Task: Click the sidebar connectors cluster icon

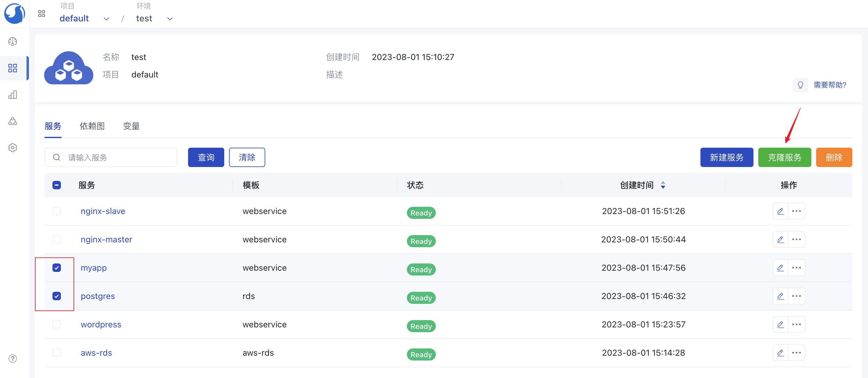Action: (13, 121)
